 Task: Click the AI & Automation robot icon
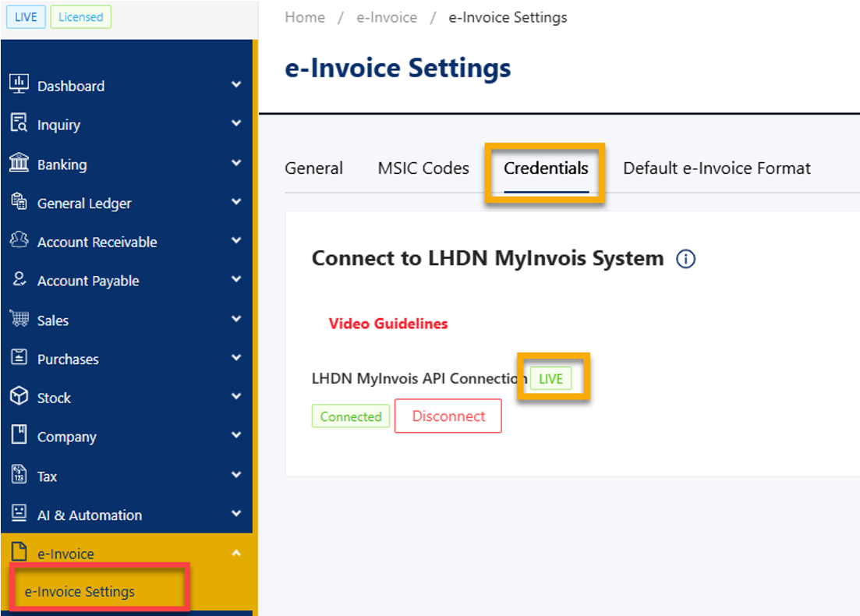tap(19, 512)
